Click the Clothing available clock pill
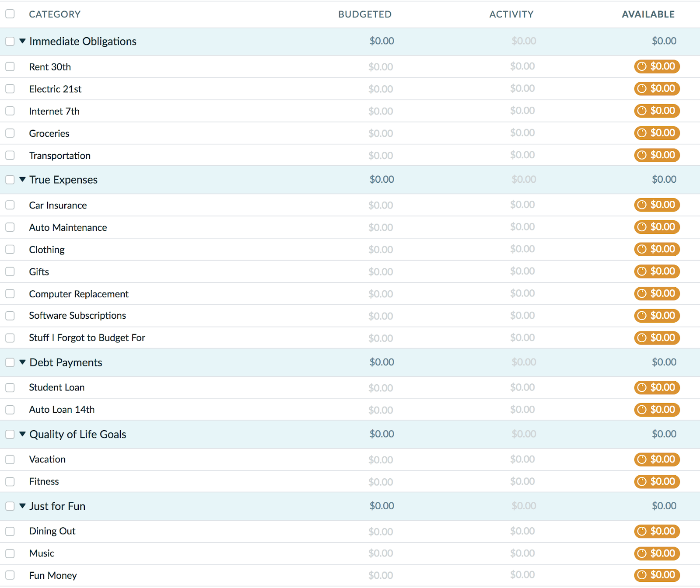Viewport: 700px width, 588px height. tap(657, 249)
